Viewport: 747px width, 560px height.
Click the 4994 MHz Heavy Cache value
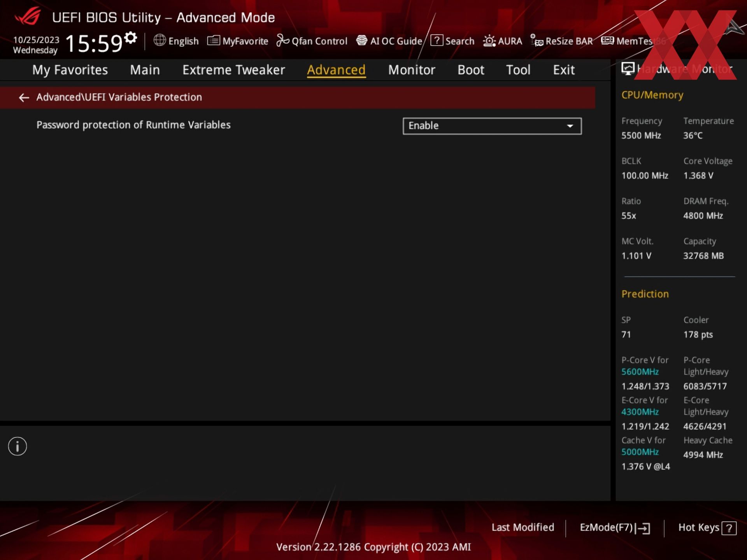703,455
